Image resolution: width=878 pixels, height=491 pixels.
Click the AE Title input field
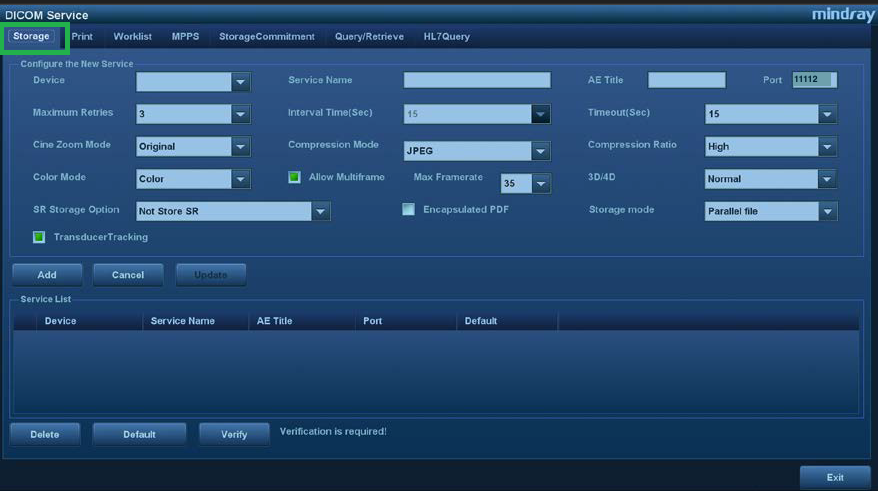pos(686,80)
